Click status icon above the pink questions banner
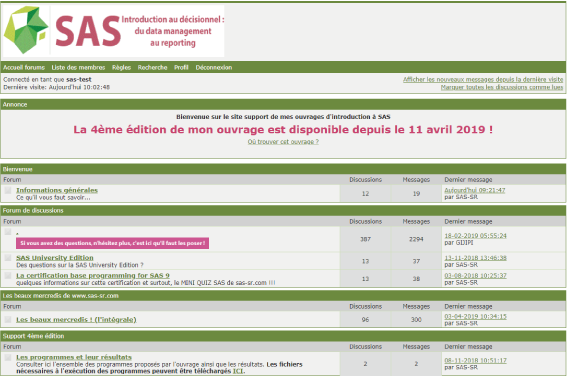 pyautogui.click(x=8, y=232)
